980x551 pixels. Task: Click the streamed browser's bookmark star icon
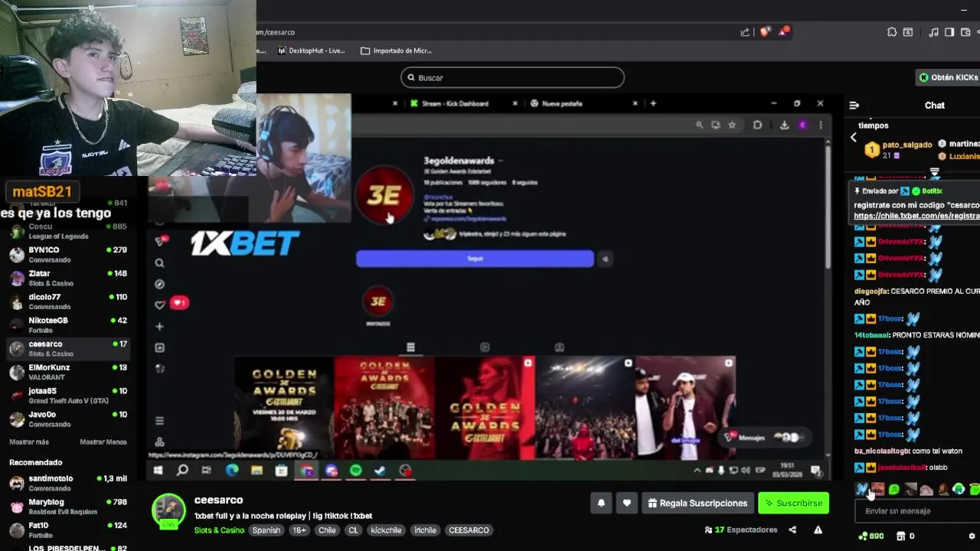732,125
